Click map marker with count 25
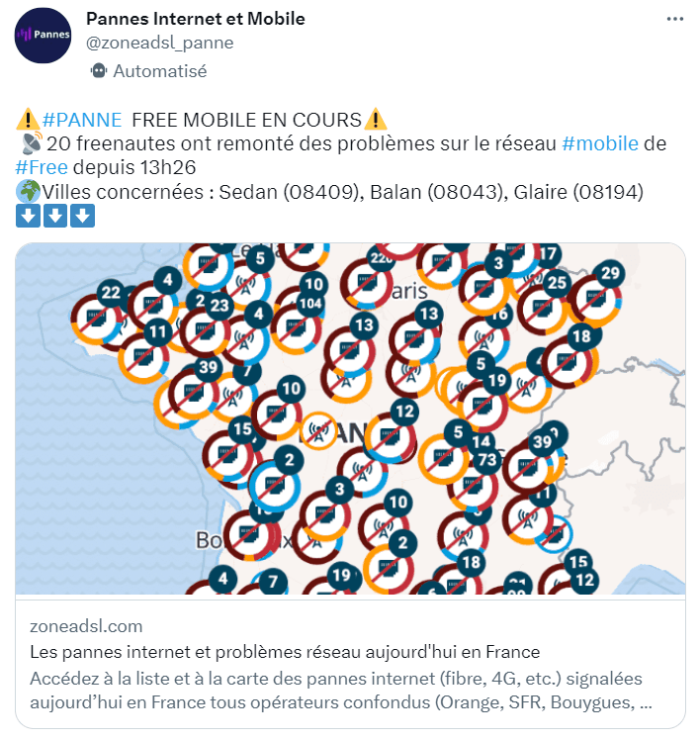The height and width of the screenshot is (740, 700). tap(558, 285)
